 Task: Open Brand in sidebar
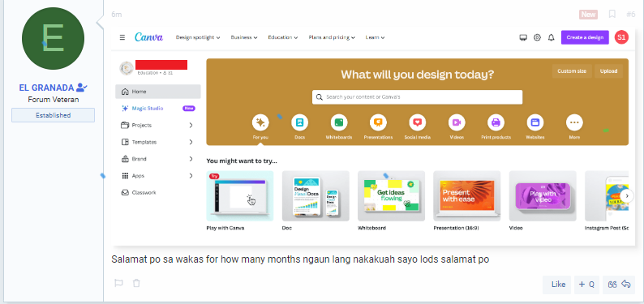pyautogui.click(x=157, y=159)
